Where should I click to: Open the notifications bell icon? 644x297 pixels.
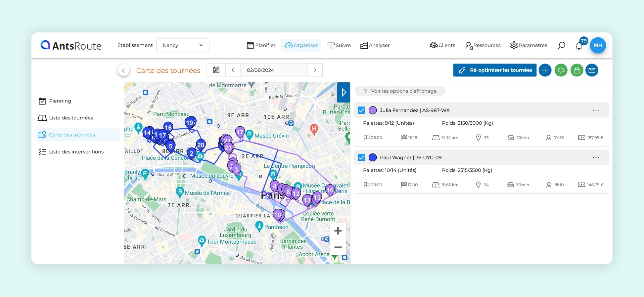(x=579, y=46)
